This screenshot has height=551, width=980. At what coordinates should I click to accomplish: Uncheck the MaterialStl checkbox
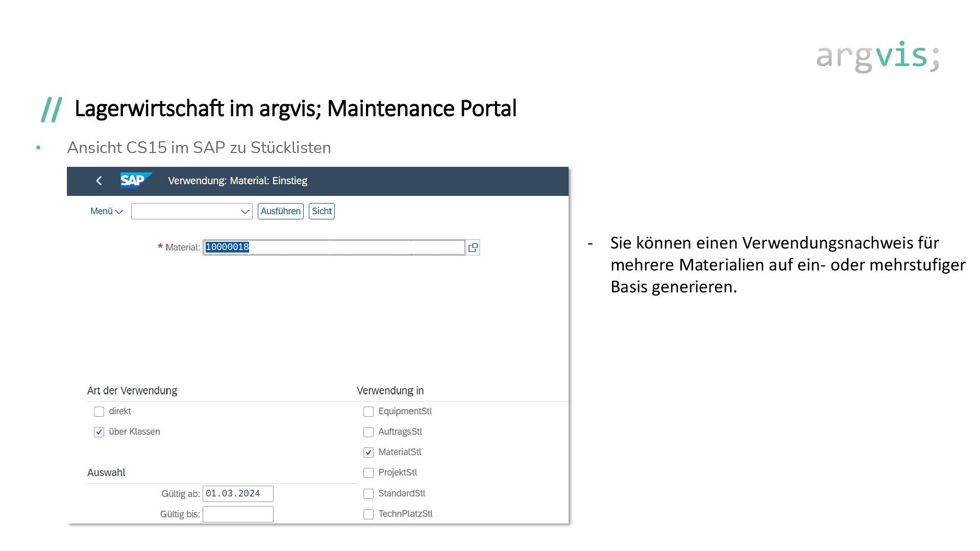pyautogui.click(x=369, y=453)
